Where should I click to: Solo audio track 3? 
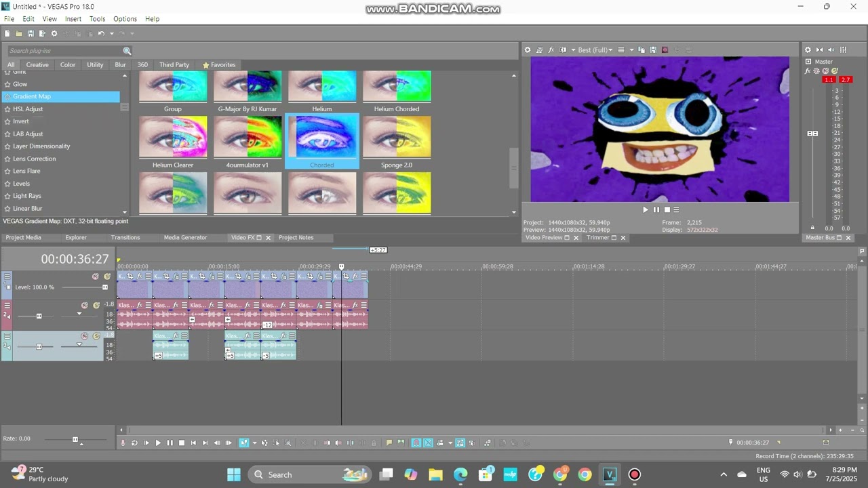coord(96,336)
